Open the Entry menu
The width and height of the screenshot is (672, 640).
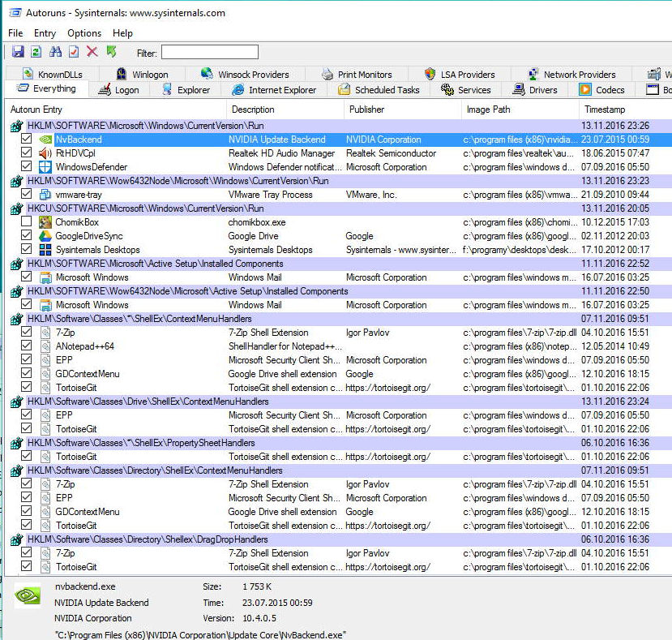tap(45, 33)
